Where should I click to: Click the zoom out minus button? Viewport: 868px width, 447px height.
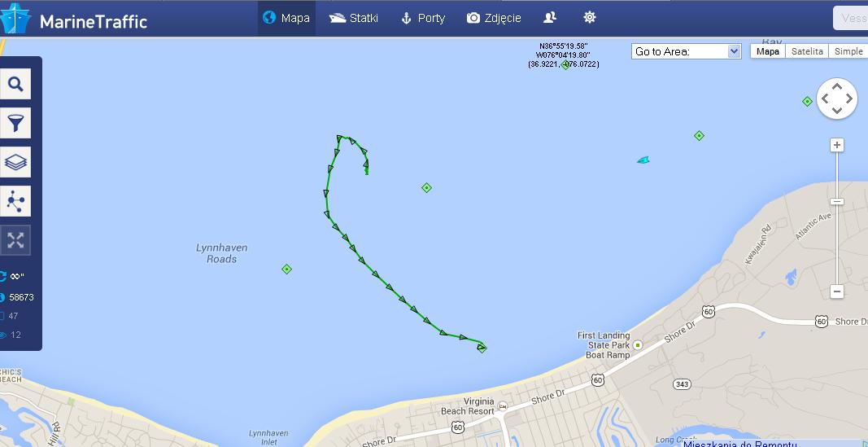[x=837, y=291]
